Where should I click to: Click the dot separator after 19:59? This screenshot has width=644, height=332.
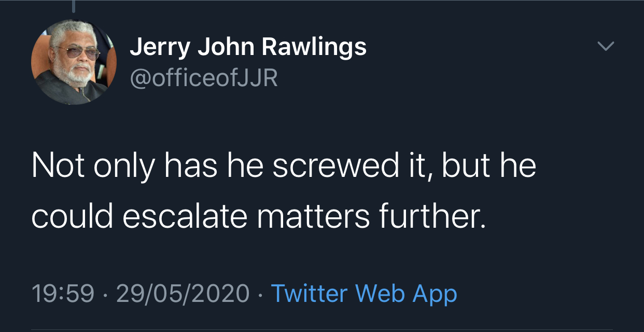click(106, 294)
